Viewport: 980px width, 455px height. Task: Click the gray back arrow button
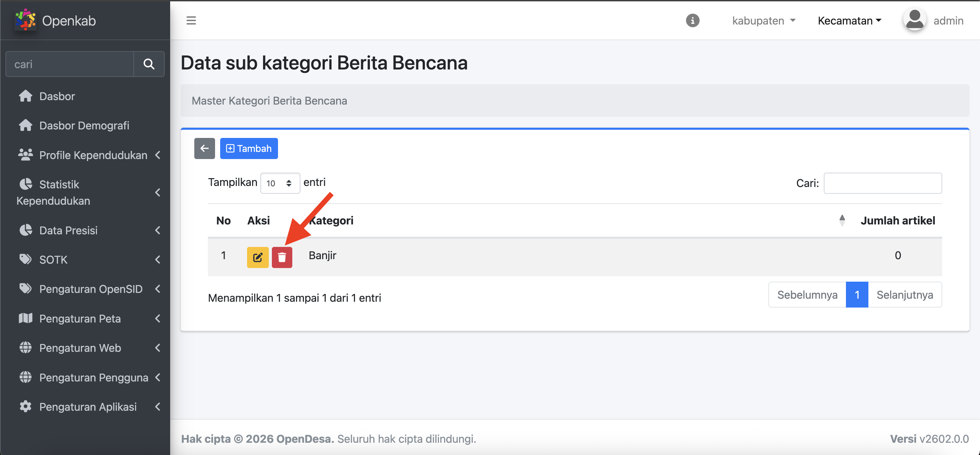(204, 148)
